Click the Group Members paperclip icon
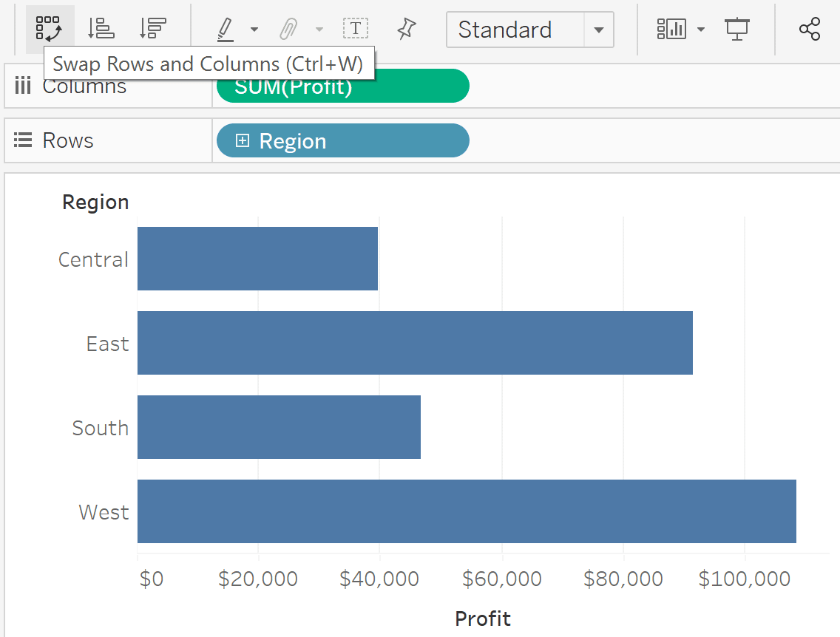This screenshot has height=637, width=840. click(290, 28)
